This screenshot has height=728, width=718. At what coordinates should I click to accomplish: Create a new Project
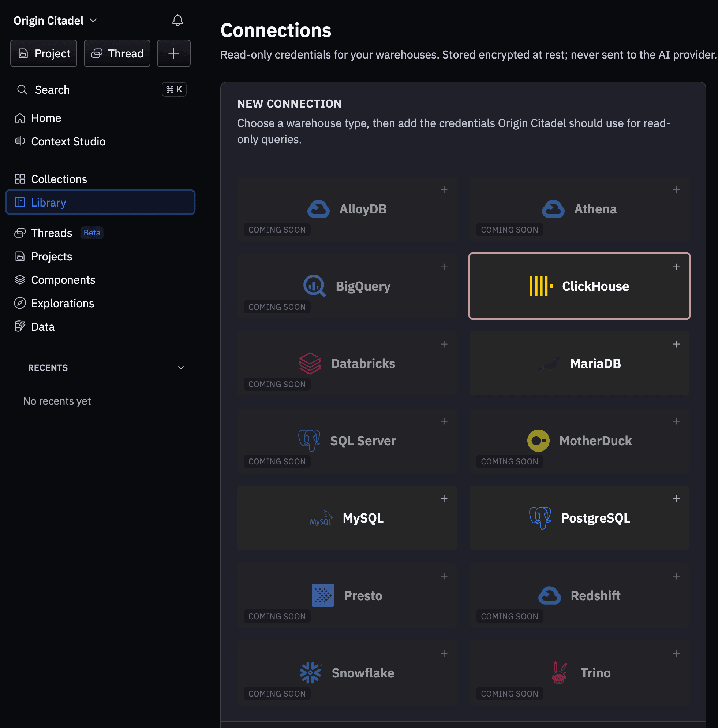point(44,53)
